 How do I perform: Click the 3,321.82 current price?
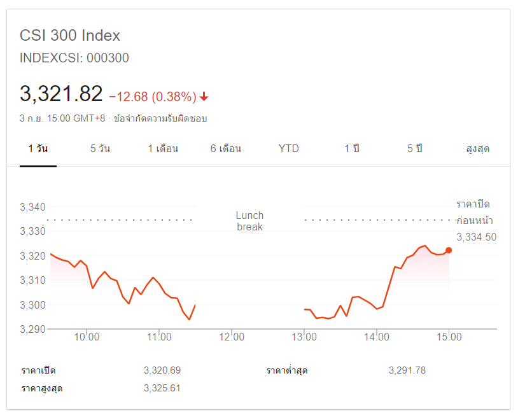61,94
